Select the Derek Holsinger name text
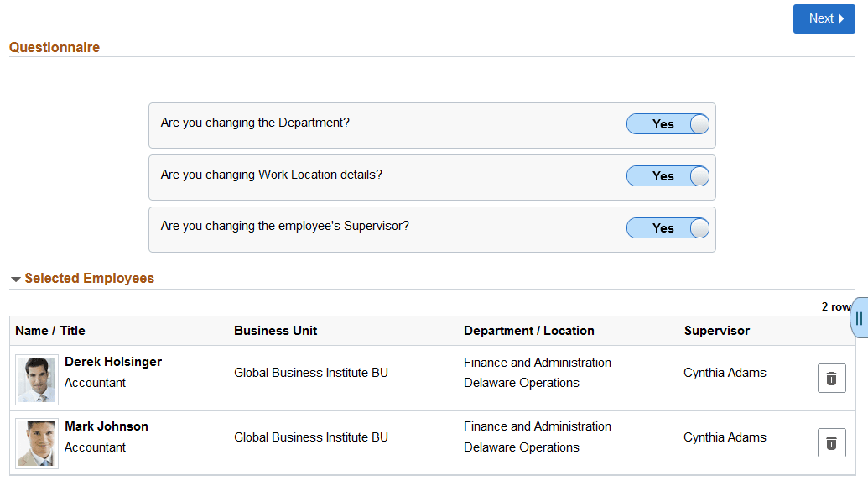This screenshot has height=481, width=868. [x=113, y=362]
